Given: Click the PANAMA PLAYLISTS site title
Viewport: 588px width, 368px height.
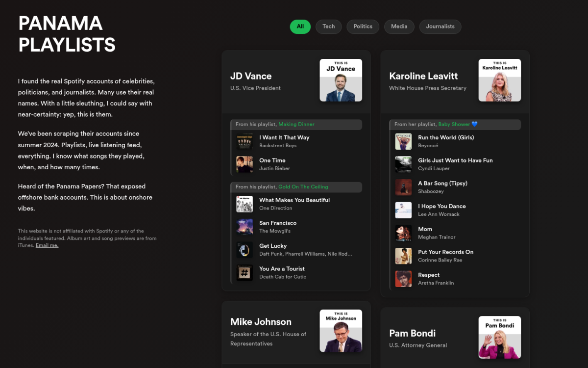Looking at the screenshot, I should point(67,34).
